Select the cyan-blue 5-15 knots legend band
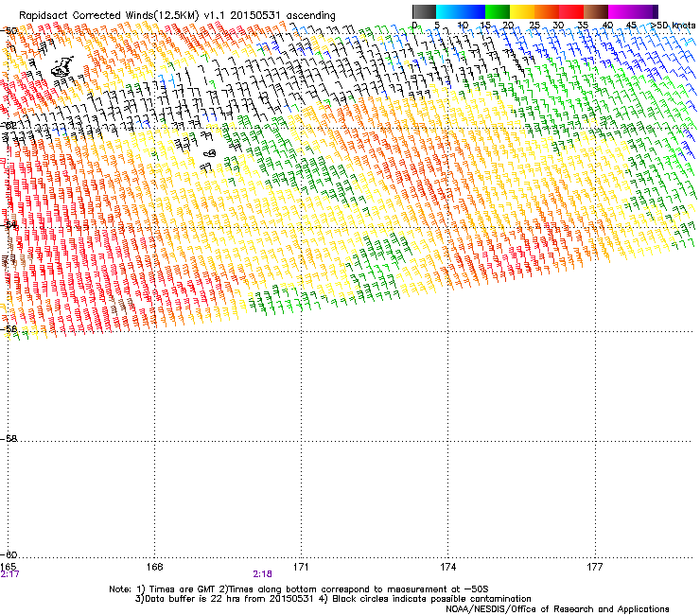The image size is (700, 615). pyautogui.click(x=461, y=11)
